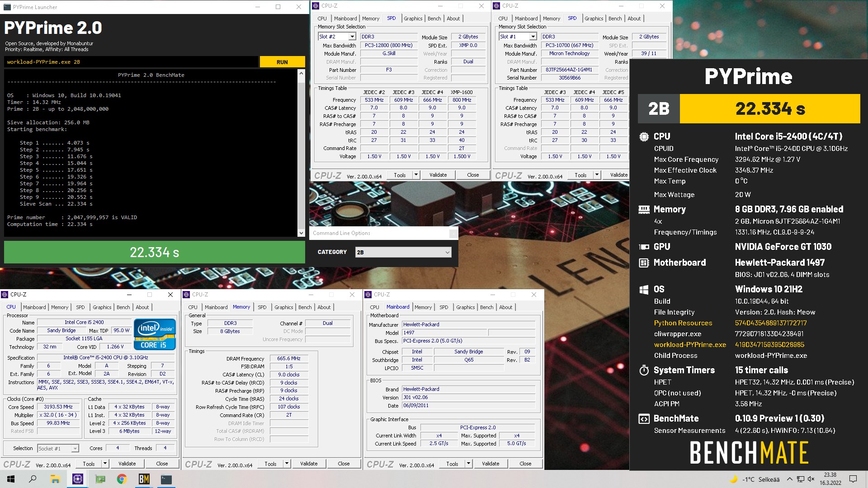This screenshot has height=488, width=868.
Task: Open Graphics tab in bottom-left CPU-Z window
Action: (x=102, y=307)
